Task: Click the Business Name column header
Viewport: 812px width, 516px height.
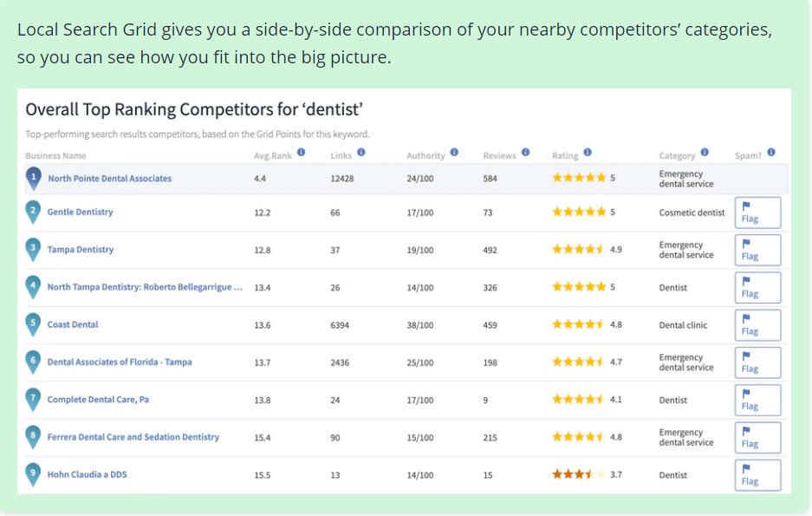Action: click(x=56, y=155)
